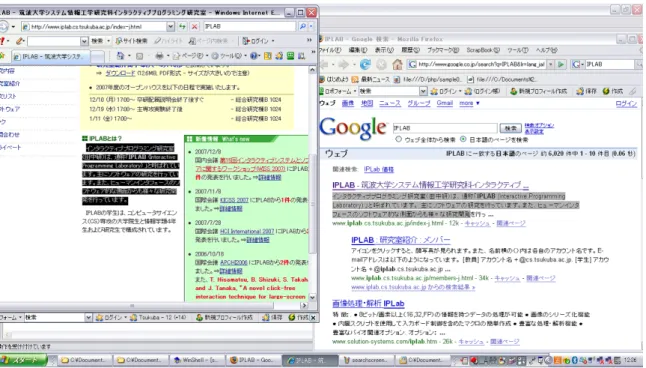Reload the page in Firefox
The width and height of the screenshot is (646, 368).
point(365,64)
